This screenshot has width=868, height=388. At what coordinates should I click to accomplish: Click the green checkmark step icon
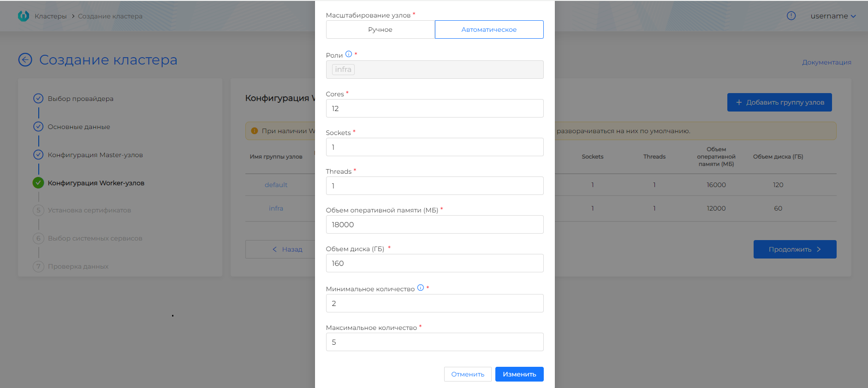click(x=38, y=183)
